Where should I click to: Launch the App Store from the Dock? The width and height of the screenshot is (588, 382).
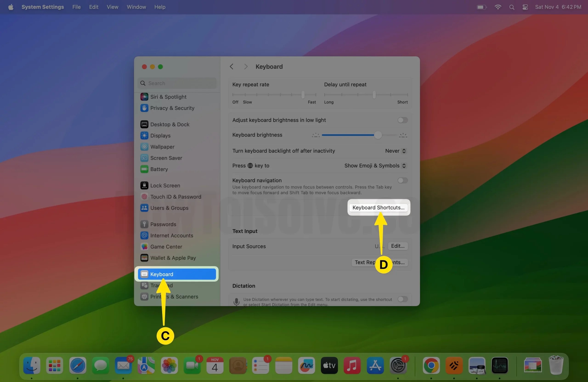click(x=375, y=365)
